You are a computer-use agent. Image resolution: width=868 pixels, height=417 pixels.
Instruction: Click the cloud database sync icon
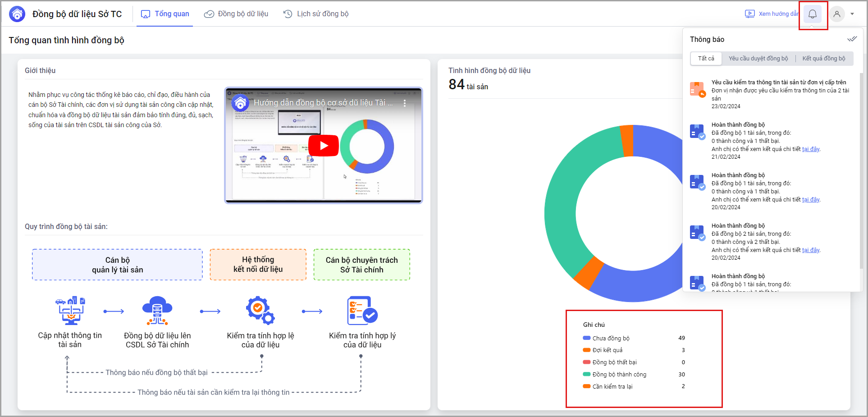click(x=157, y=311)
